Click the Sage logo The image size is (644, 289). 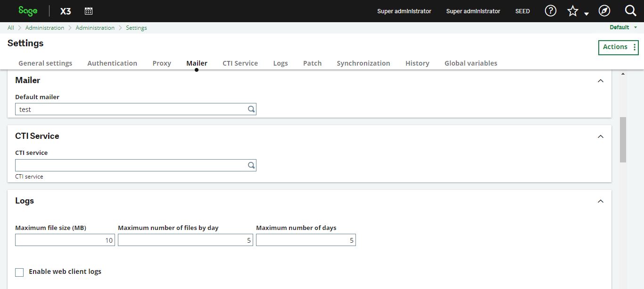pyautogui.click(x=27, y=11)
